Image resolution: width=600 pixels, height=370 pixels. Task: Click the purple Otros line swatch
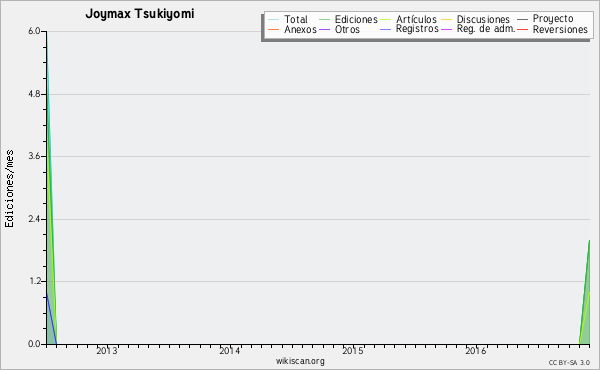(x=324, y=29)
